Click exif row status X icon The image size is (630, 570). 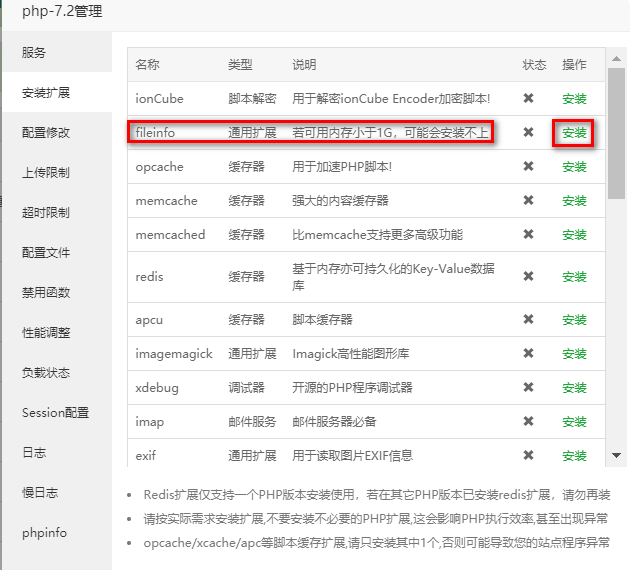tap(528, 455)
